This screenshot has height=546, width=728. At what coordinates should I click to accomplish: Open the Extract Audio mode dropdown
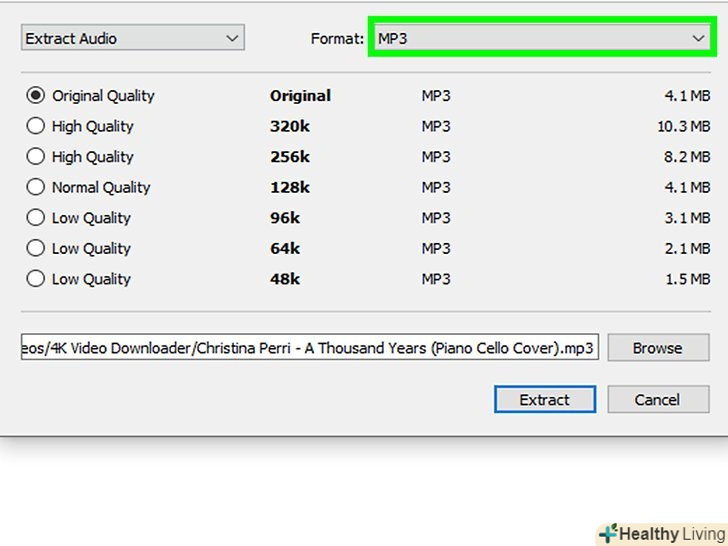[x=133, y=38]
